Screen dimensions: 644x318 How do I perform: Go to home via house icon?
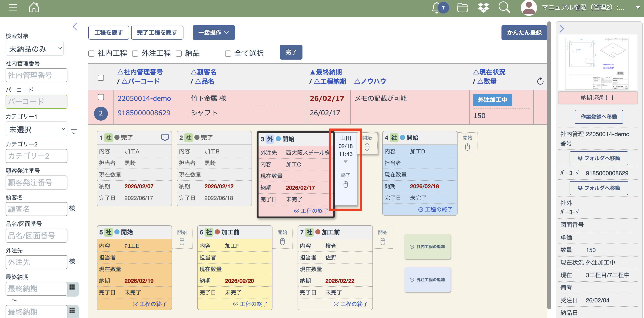pyautogui.click(x=34, y=7)
